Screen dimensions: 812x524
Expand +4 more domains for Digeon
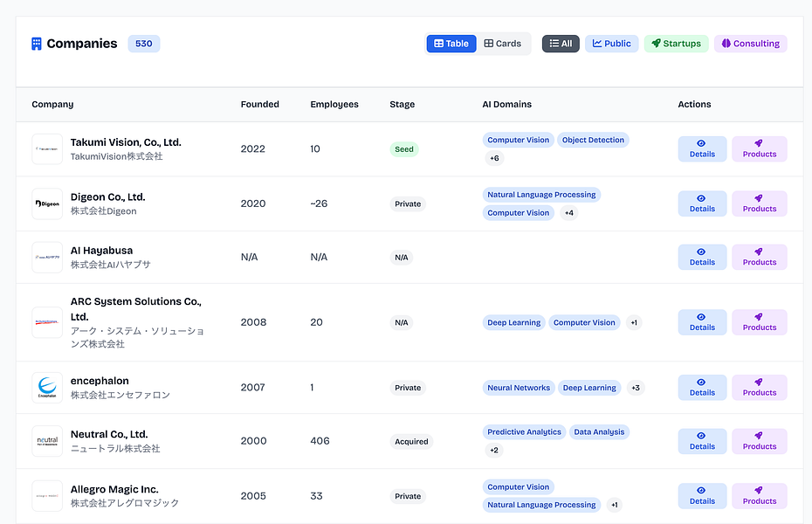pos(568,213)
